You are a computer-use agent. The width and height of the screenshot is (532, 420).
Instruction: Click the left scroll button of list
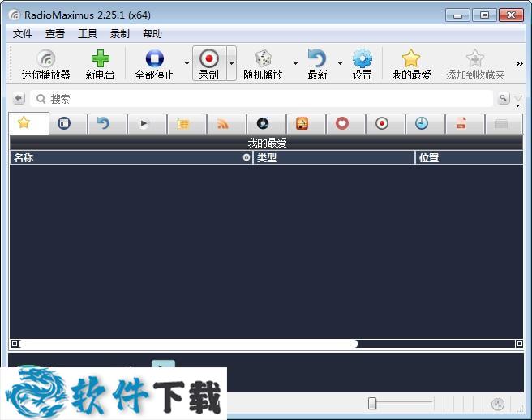coord(15,344)
